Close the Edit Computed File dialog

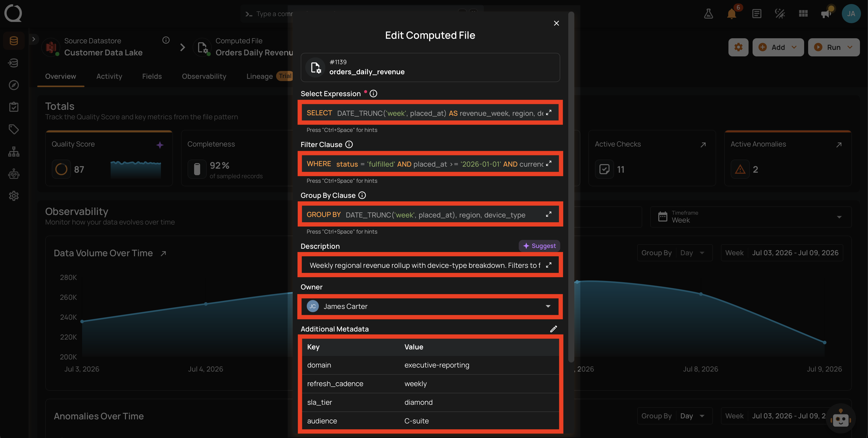point(556,23)
